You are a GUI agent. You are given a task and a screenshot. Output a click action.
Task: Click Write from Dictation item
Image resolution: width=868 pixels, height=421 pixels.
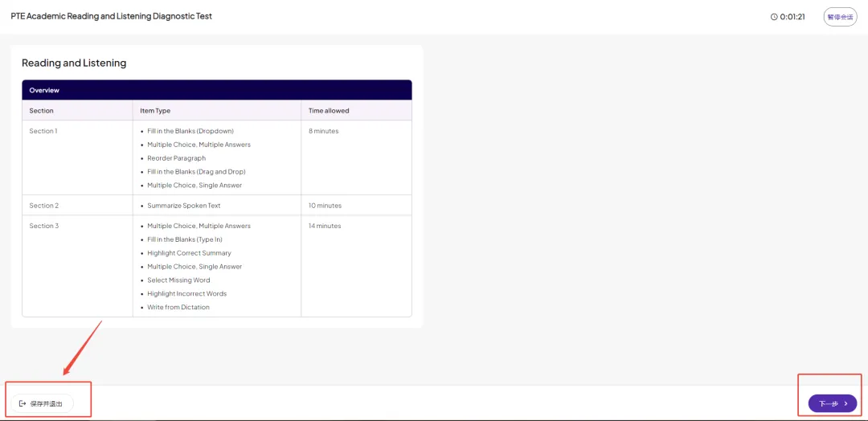[178, 307]
